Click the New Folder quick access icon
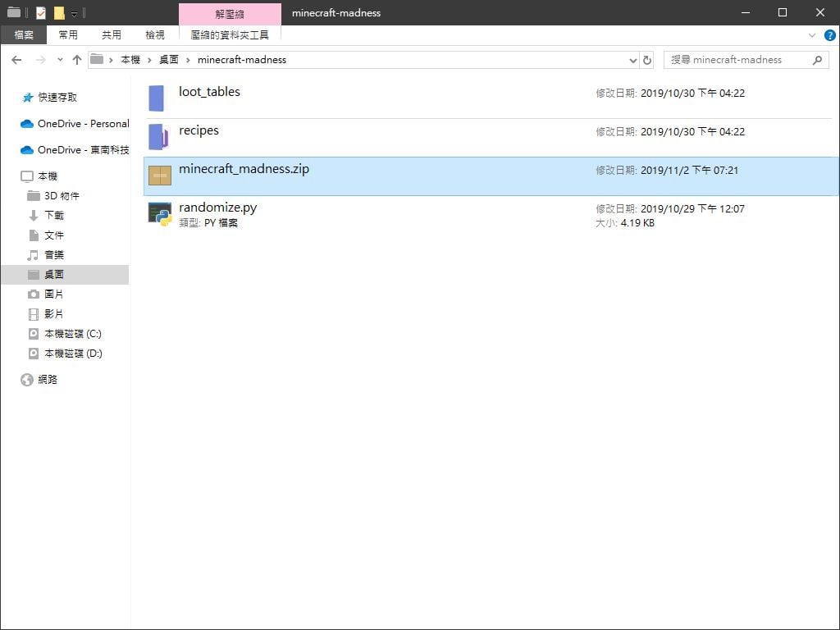This screenshot has height=630, width=840. click(59, 12)
